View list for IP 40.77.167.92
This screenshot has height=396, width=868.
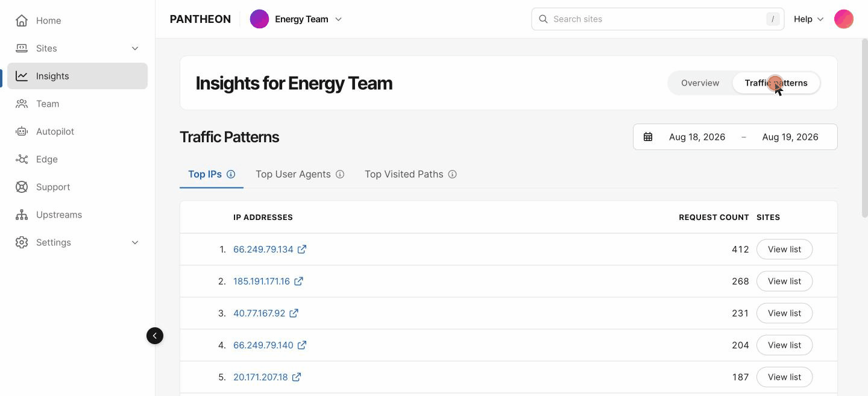784,313
